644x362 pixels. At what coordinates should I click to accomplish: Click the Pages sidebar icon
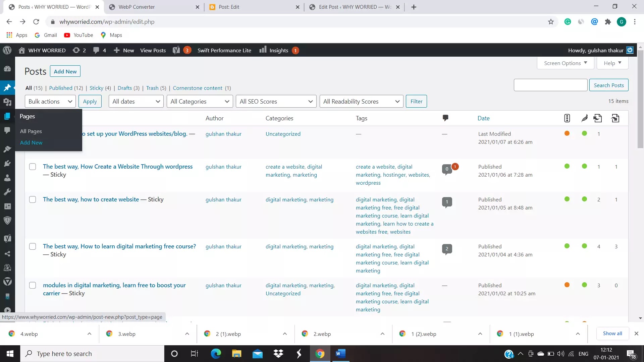click(7, 116)
